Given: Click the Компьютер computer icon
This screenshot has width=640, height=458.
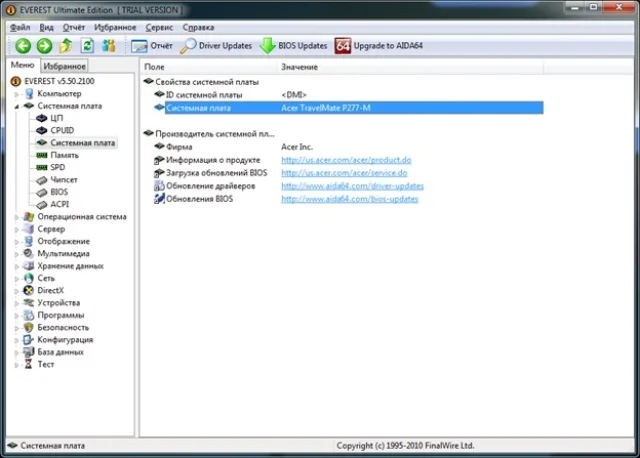Looking at the screenshot, I should pyautogui.click(x=29, y=93).
